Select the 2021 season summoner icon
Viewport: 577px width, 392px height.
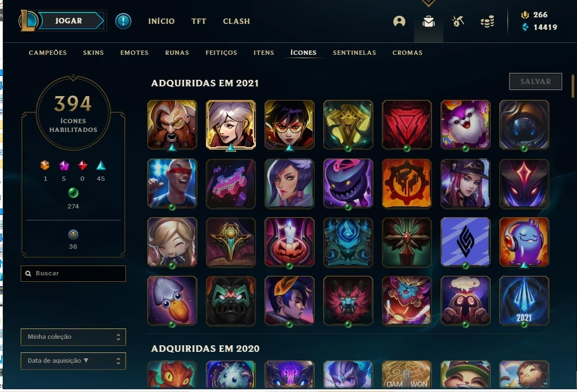(x=524, y=301)
